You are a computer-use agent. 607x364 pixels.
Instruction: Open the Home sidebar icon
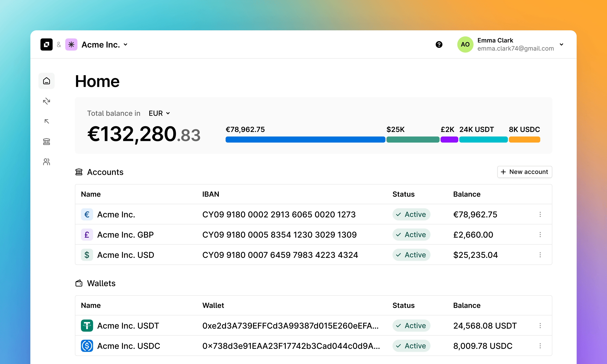pyautogui.click(x=46, y=81)
